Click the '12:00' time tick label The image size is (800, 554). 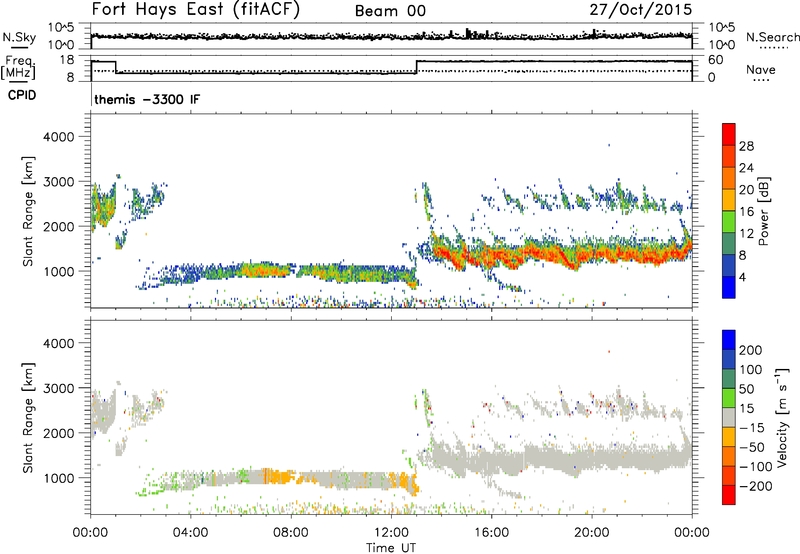coord(391,533)
